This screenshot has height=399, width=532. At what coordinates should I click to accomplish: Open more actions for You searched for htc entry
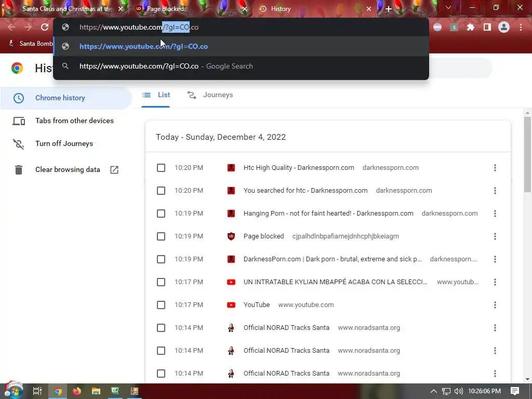[x=495, y=191]
